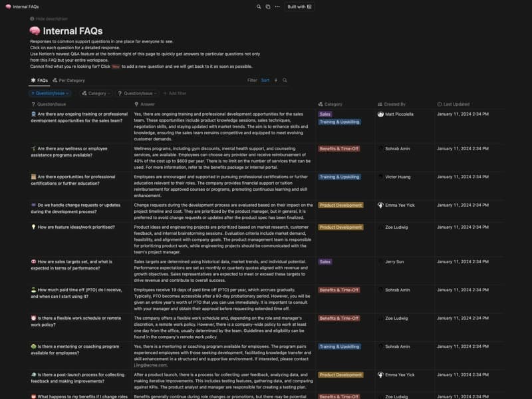Click the Question/Issue column header
The height and width of the screenshot is (399, 532).
49,104
